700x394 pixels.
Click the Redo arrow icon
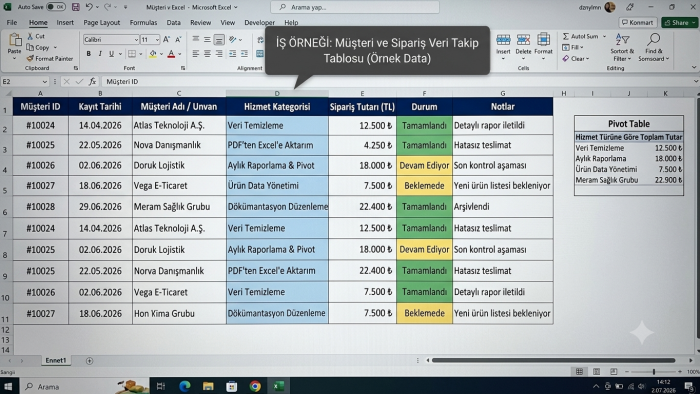click(108, 7)
